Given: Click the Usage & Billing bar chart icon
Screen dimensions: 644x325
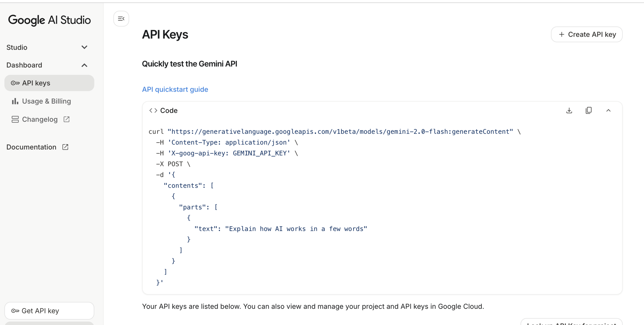Looking at the screenshot, I should click(x=15, y=101).
